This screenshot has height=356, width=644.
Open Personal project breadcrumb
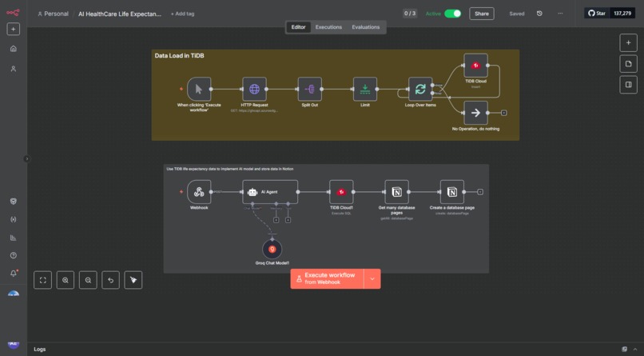pyautogui.click(x=53, y=14)
